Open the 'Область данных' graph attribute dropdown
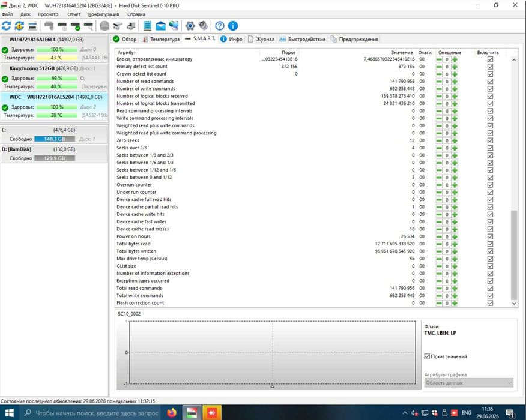This screenshot has height=420, width=526. click(468, 382)
